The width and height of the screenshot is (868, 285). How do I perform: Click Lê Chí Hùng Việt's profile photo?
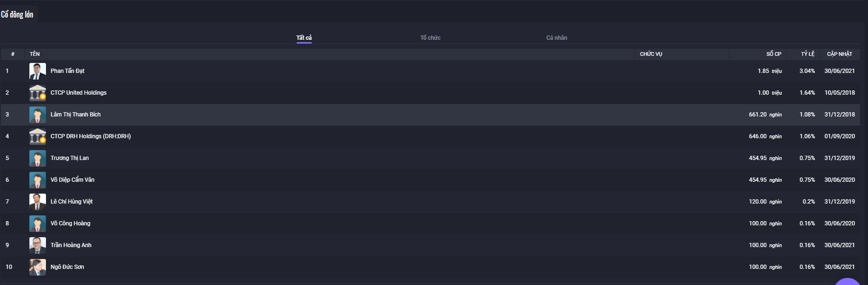click(37, 202)
